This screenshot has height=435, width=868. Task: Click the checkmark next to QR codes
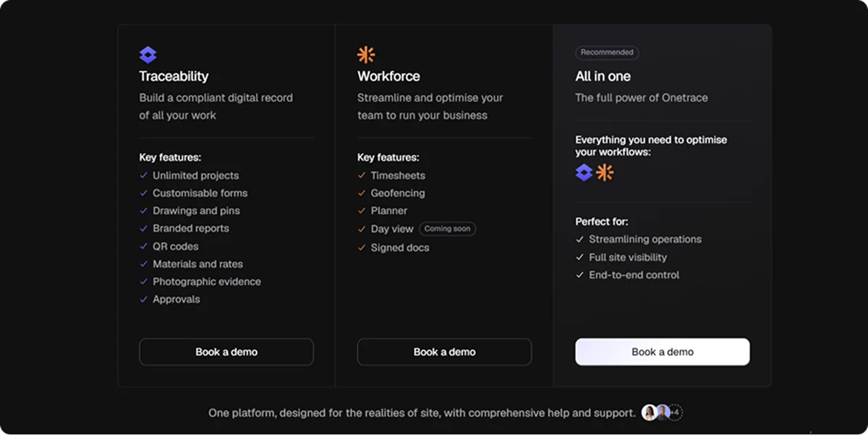tap(143, 246)
